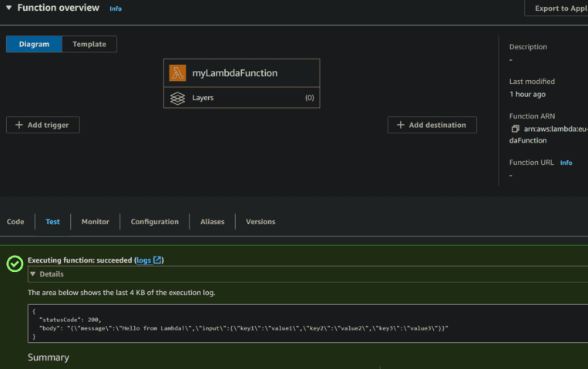Click the plus icon on Add destination
The image size is (588, 369).
click(401, 125)
